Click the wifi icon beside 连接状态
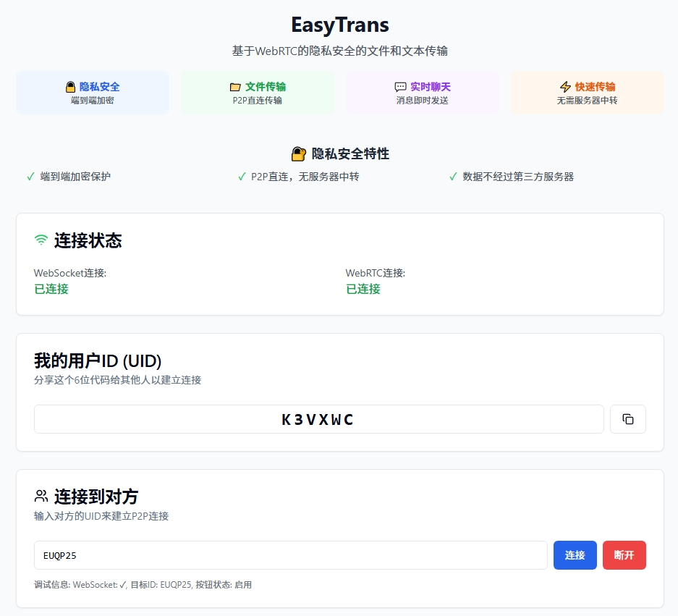 [41, 240]
